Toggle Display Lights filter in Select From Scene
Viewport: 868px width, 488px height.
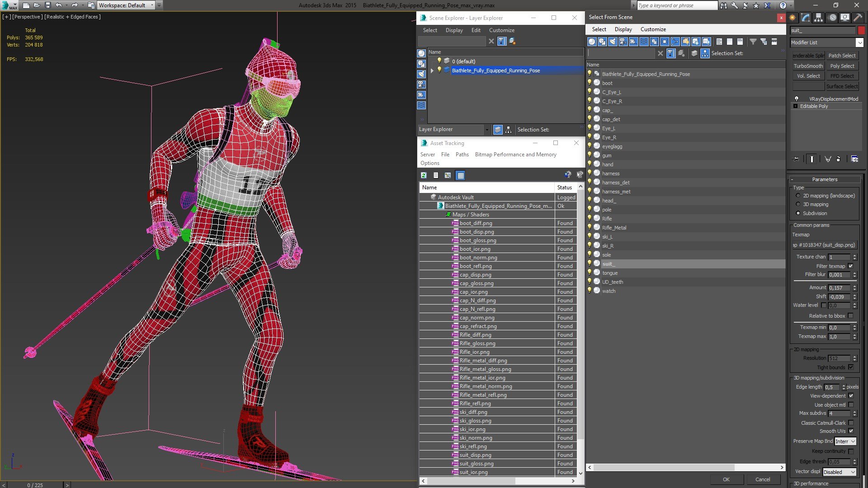613,42
